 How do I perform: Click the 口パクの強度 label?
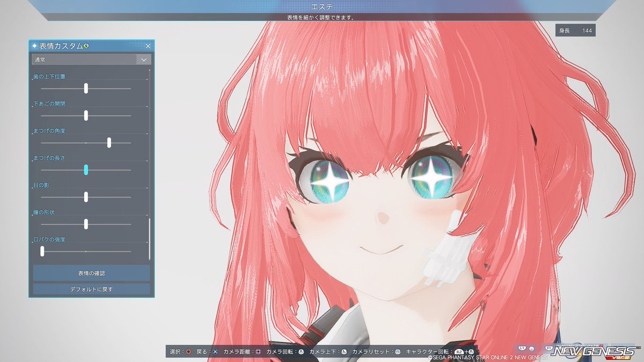point(49,239)
